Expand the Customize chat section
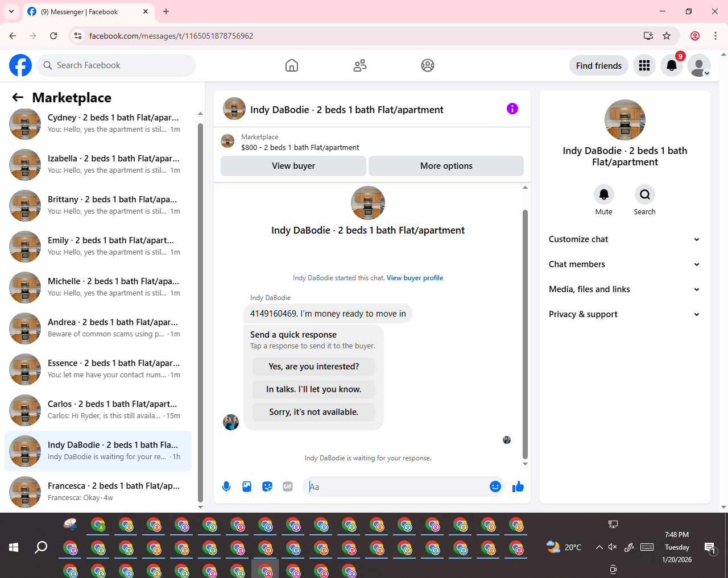The image size is (728, 578). pos(624,239)
